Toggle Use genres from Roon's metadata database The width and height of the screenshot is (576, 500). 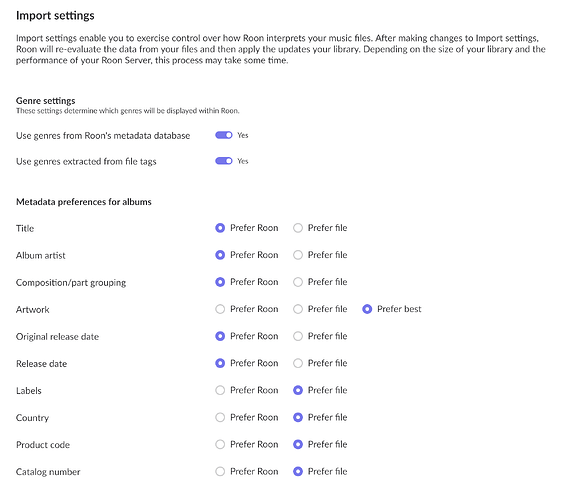click(224, 135)
